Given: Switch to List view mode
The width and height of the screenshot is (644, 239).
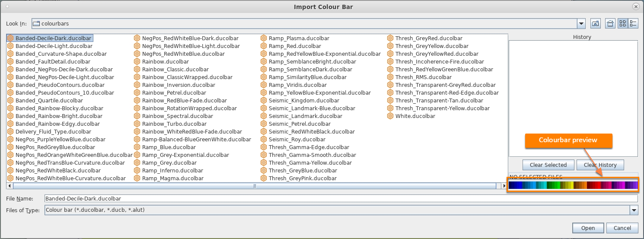Looking at the screenshot, I should tap(623, 23).
